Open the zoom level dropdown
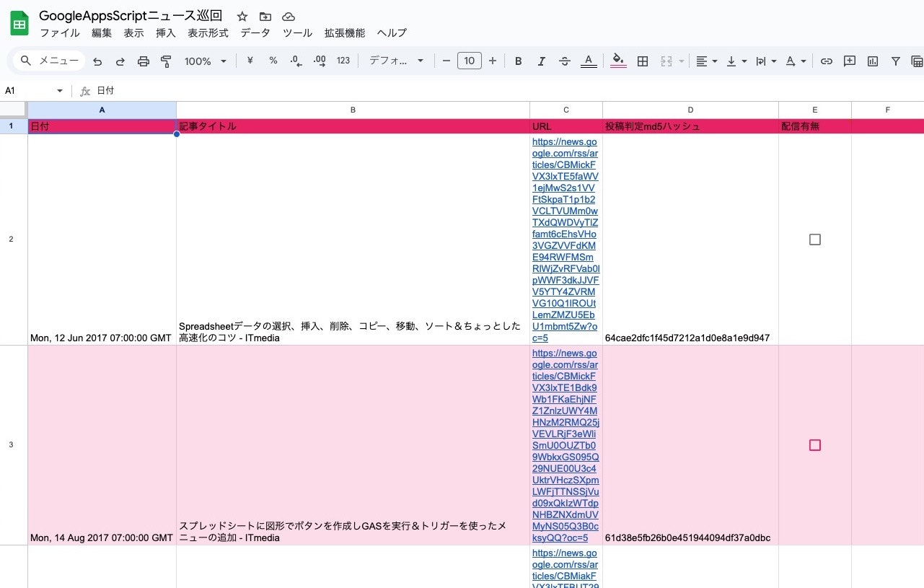The width and height of the screenshot is (924, 588). tap(204, 61)
